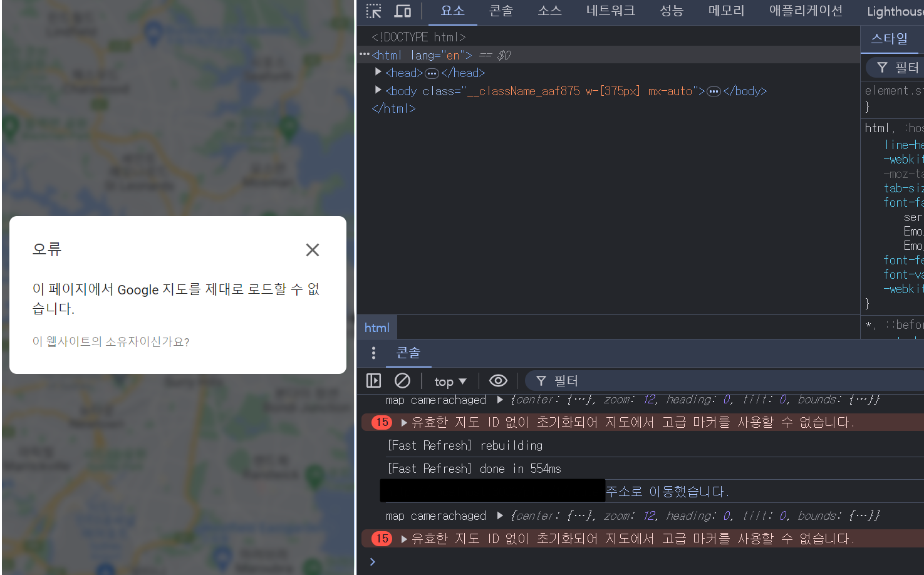Expand the body element node
This screenshot has width=924, height=575.
click(x=378, y=90)
